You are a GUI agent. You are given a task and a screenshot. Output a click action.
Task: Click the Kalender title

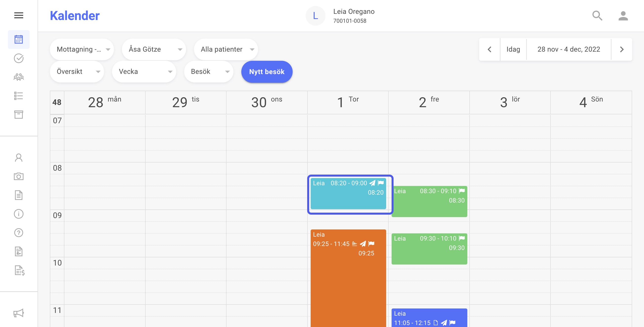point(75,16)
